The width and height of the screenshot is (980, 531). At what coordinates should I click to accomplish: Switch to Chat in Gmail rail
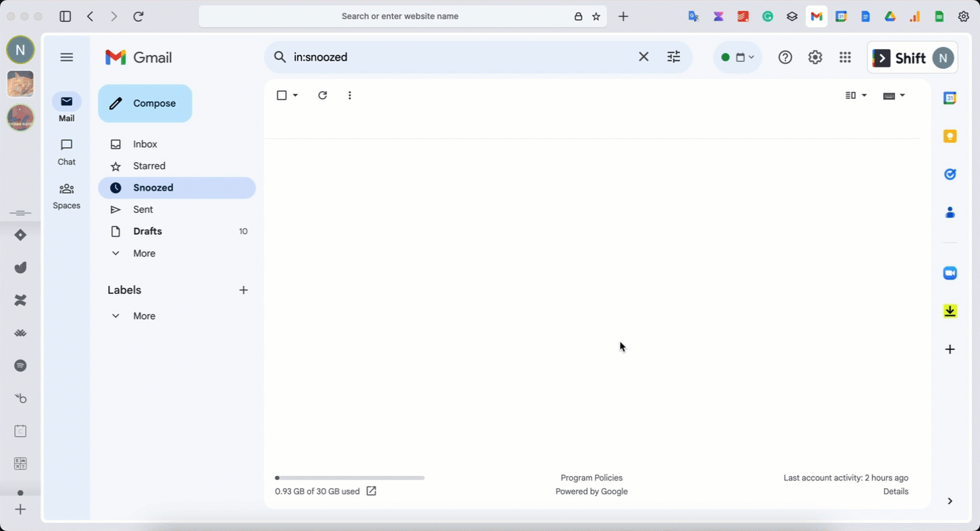coord(67,152)
